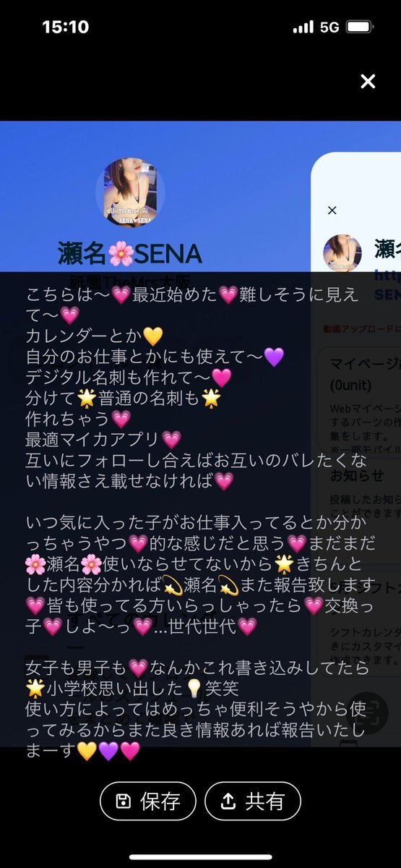Tap the battery icon in status bar
401x868 pixels.
358,27
